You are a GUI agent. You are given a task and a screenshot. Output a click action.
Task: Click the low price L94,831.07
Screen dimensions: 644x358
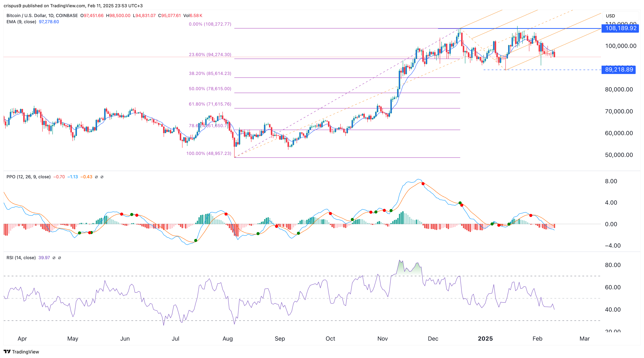[x=144, y=15]
